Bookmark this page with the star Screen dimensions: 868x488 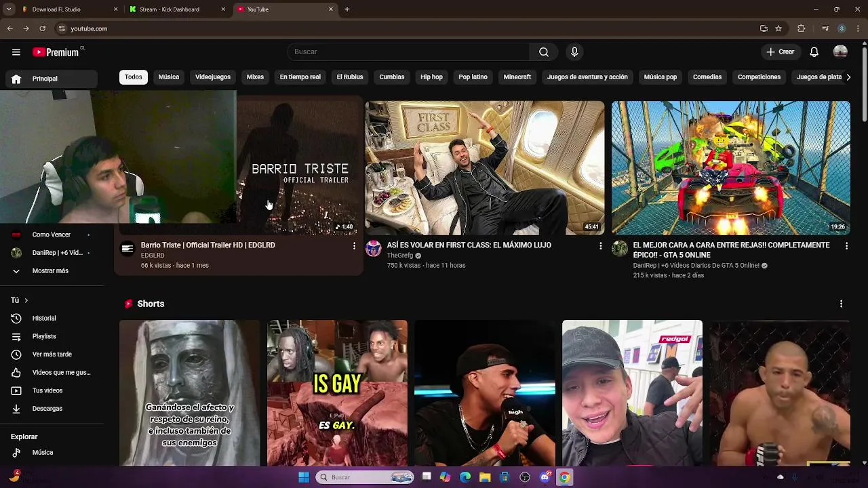[778, 28]
